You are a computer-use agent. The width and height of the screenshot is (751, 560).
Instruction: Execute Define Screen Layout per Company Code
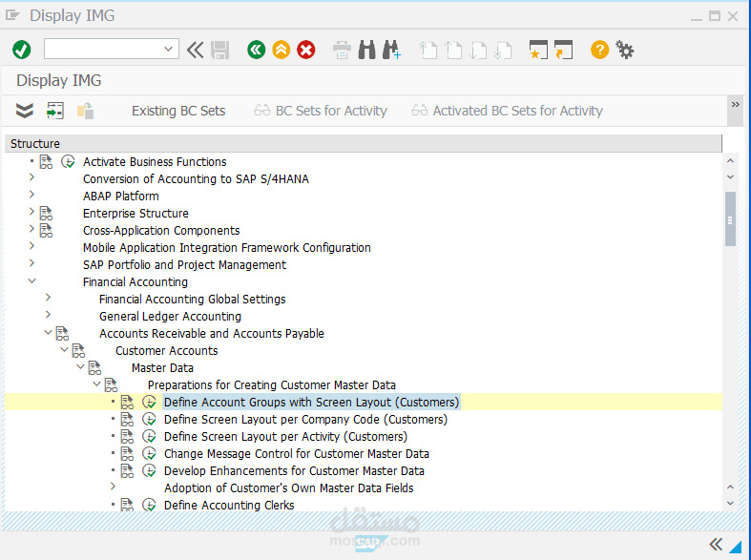pos(150,419)
